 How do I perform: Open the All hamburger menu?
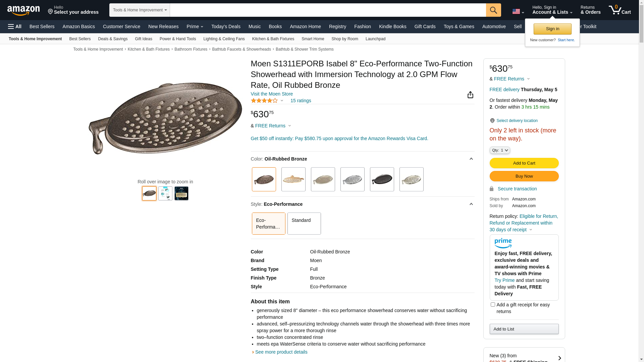coord(15,26)
